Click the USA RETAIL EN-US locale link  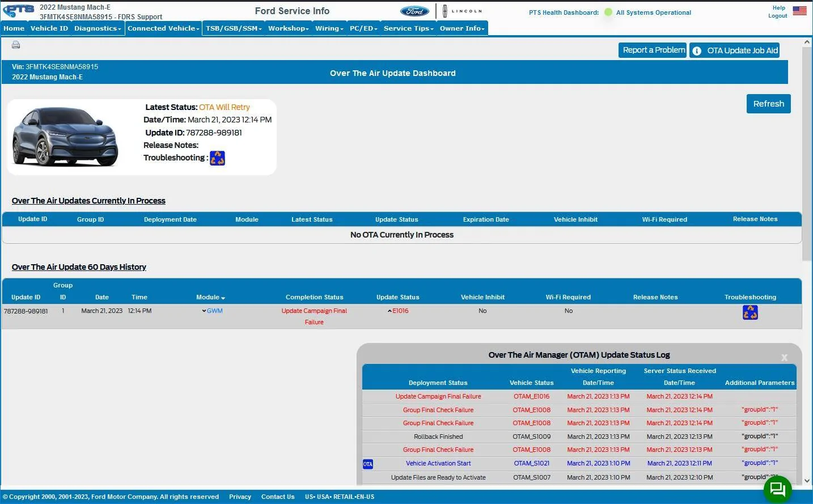click(340, 497)
